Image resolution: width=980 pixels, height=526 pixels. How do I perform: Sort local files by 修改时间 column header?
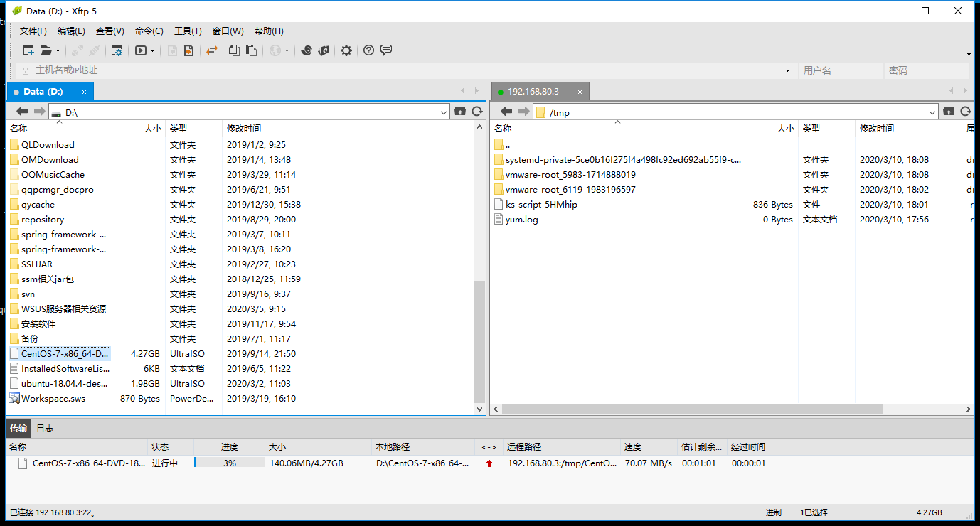tap(276, 129)
